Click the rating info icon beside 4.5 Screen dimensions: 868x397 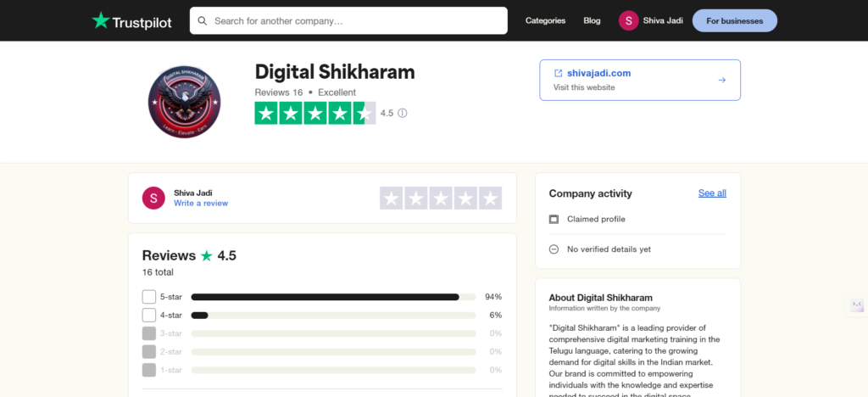(x=403, y=113)
